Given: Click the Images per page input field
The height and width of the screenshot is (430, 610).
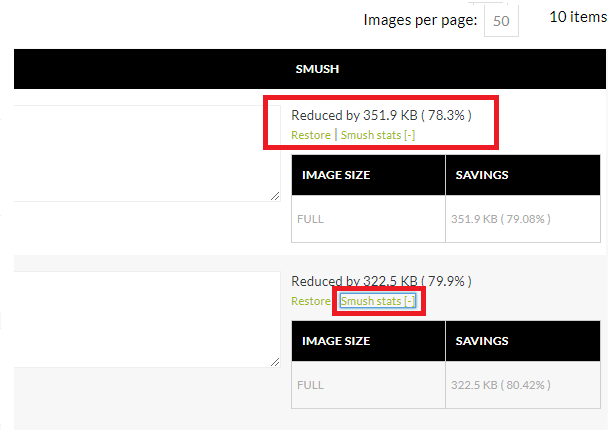Looking at the screenshot, I should click(501, 21).
